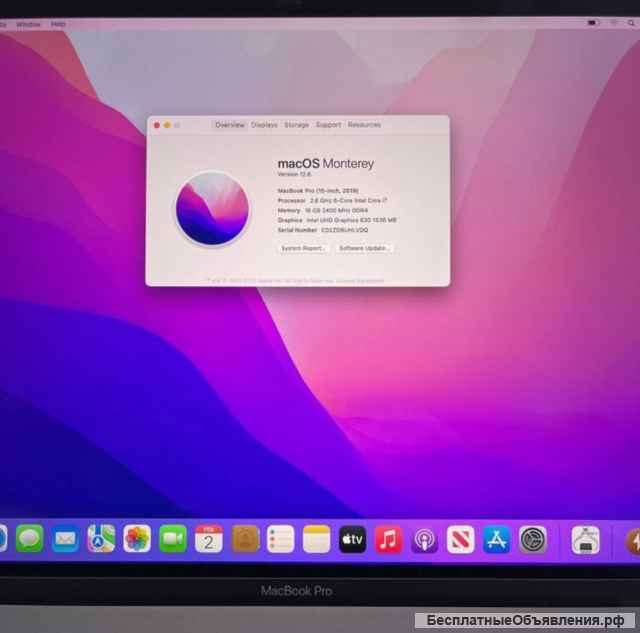The width and height of the screenshot is (640, 633).
Task: Launch the Apple TV app
Action: 353,539
